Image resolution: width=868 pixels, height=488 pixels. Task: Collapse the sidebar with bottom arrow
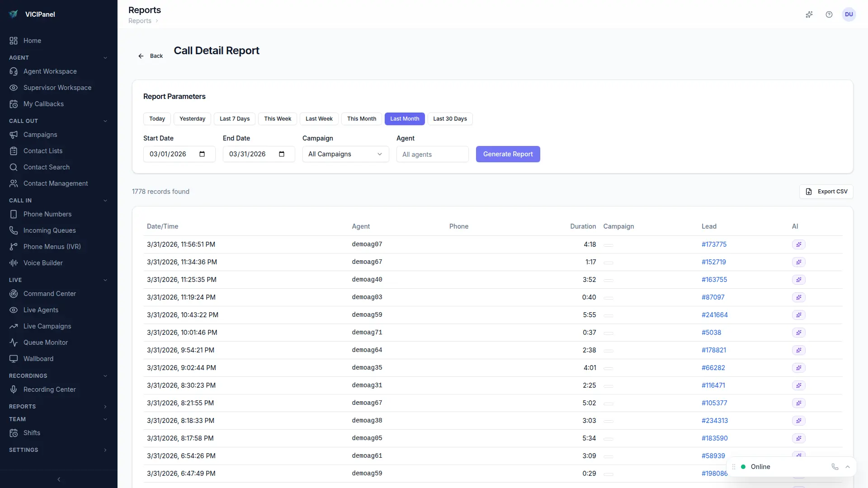[x=59, y=479]
